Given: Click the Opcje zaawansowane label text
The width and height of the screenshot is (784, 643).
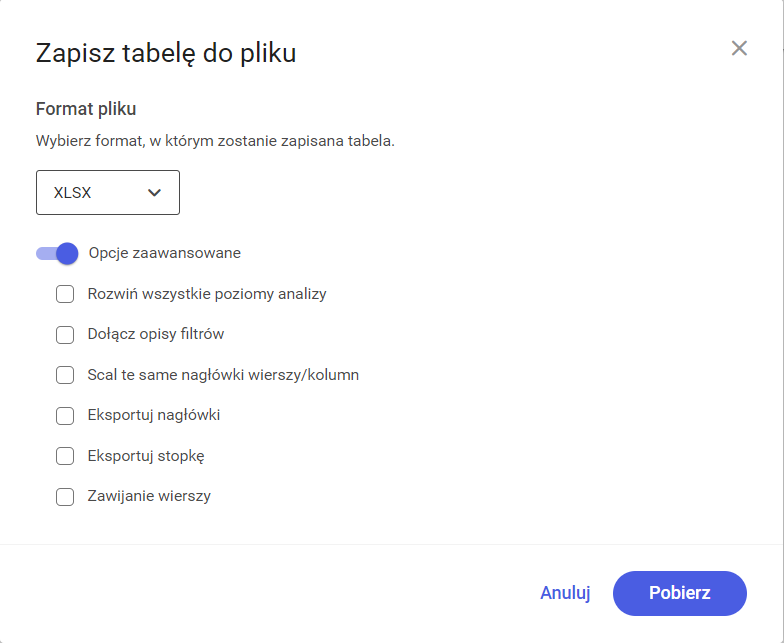Looking at the screenshot, I should pyautogui.click(x=164, y=253).
